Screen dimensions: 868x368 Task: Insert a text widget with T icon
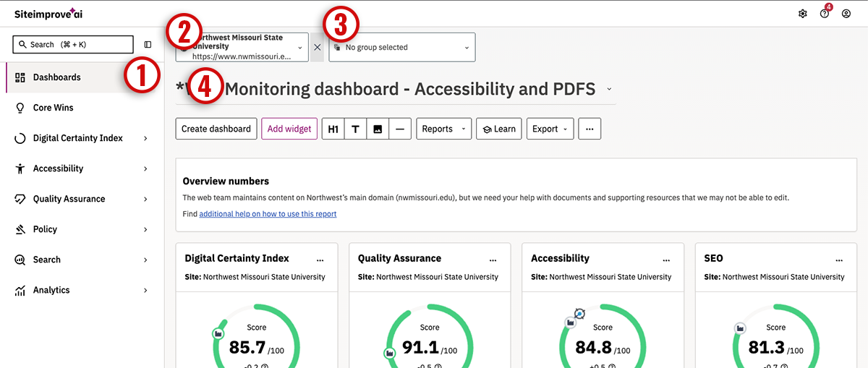[355, 129]
